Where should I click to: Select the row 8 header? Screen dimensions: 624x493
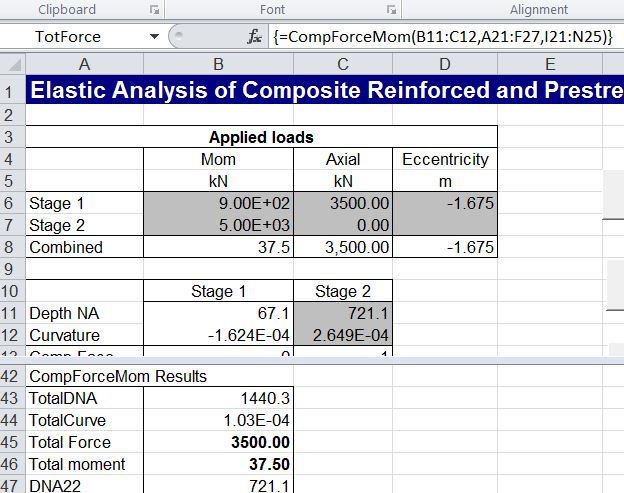point(11,247)
